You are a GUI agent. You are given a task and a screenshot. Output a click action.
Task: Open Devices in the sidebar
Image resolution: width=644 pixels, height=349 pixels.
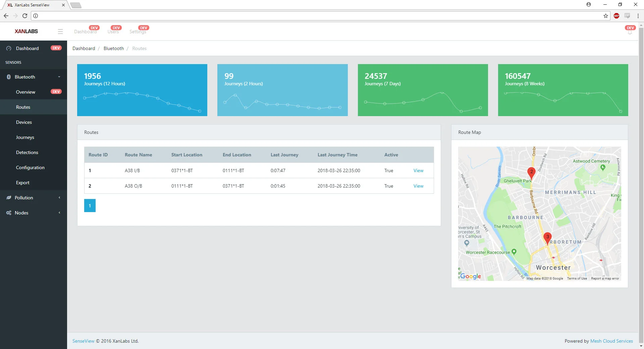click(x=34, y=122)
